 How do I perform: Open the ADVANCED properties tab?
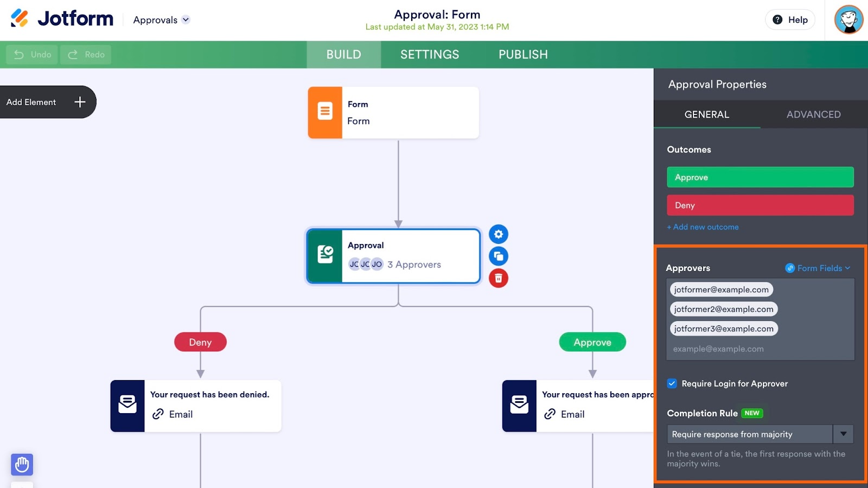click(x=814, y=114)
